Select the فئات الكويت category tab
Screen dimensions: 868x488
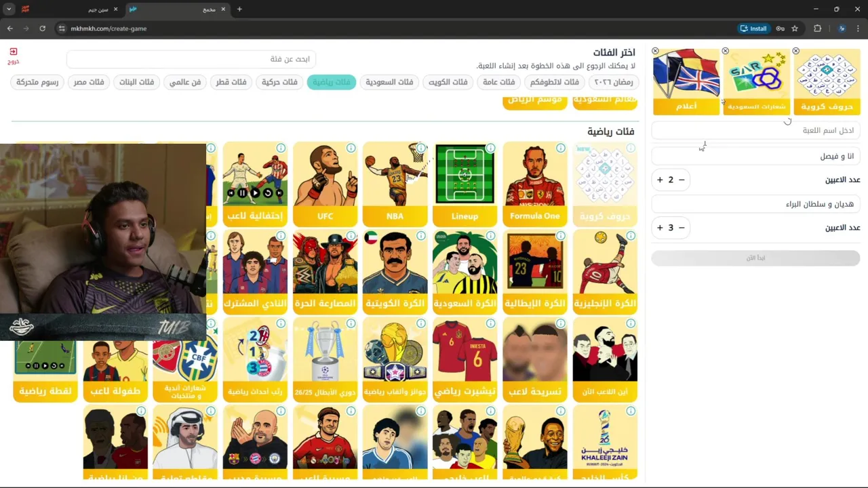[448, 82]
